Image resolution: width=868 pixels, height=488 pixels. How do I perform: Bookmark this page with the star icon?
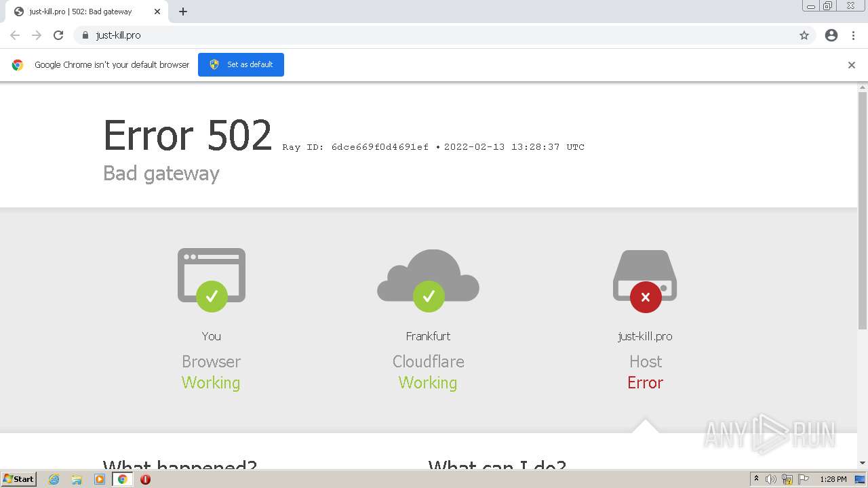point(804,35)
